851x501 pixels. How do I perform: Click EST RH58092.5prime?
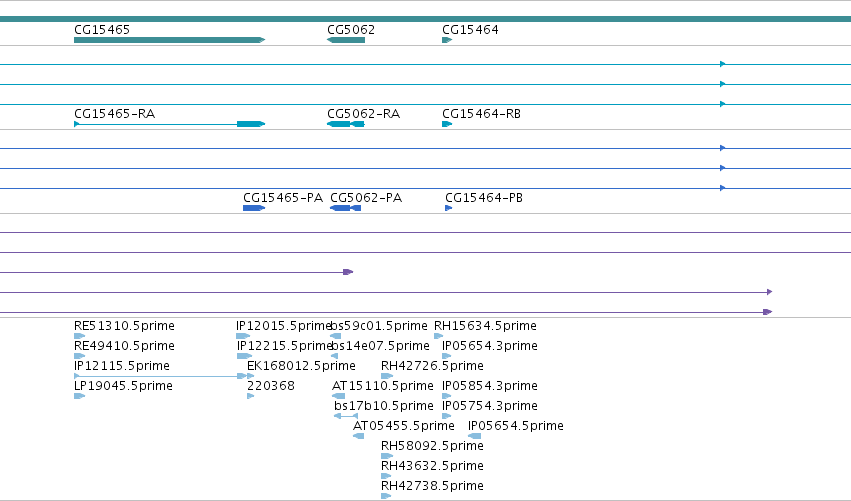[432, 446]
